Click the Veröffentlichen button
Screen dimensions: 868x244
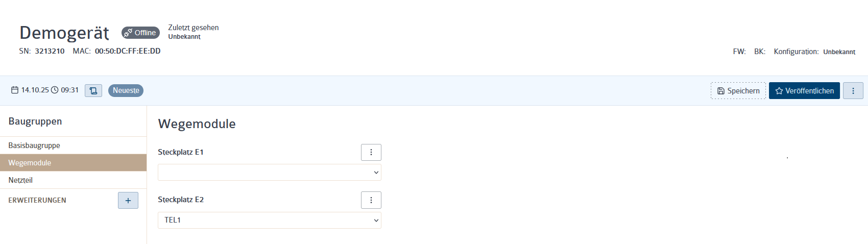pyautogui.click(x=804, y=90)
